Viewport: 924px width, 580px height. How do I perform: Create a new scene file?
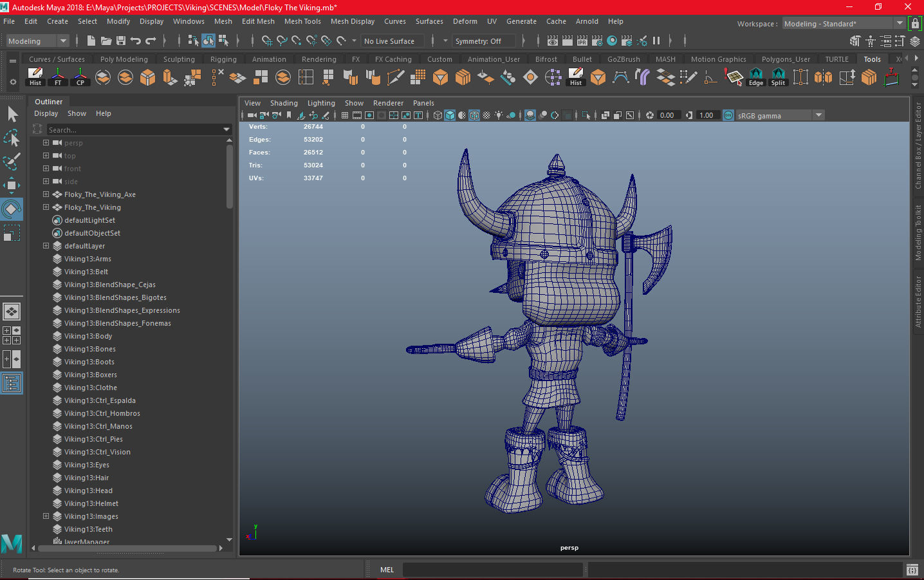(x=91, y=41)
